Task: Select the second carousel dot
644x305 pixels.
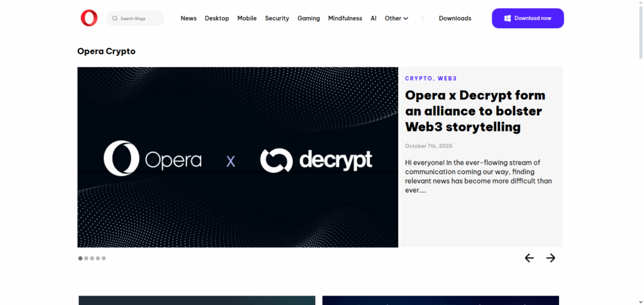Action: (x=86, y=258)
